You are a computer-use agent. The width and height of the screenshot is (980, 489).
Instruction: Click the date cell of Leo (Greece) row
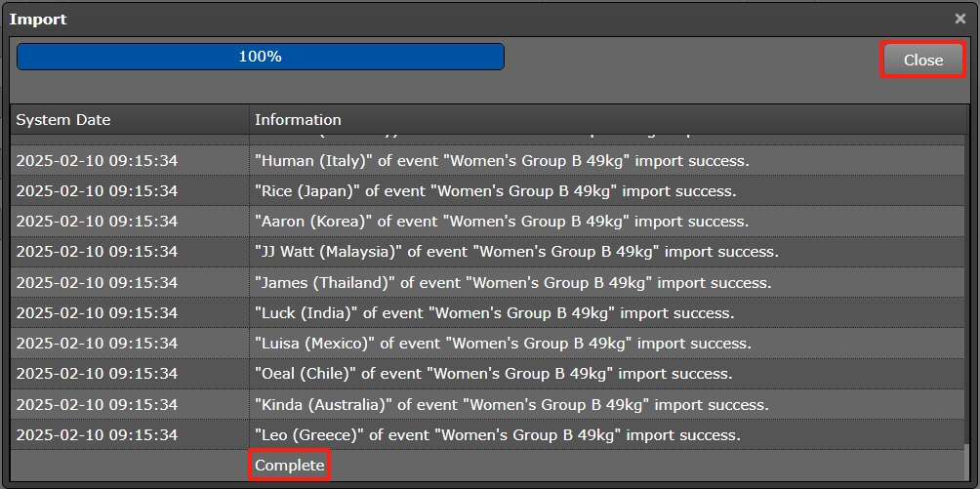click(x=97, y=434)
